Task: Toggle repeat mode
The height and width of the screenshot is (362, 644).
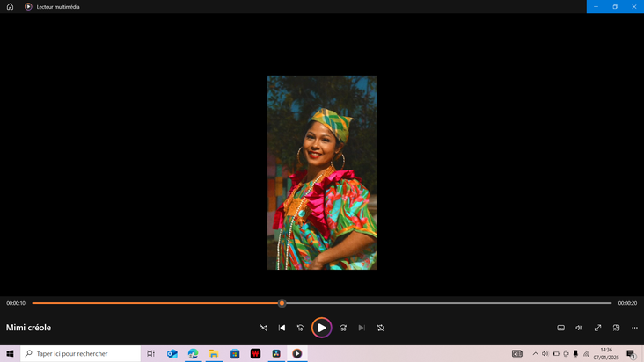Action: [380, 328]
